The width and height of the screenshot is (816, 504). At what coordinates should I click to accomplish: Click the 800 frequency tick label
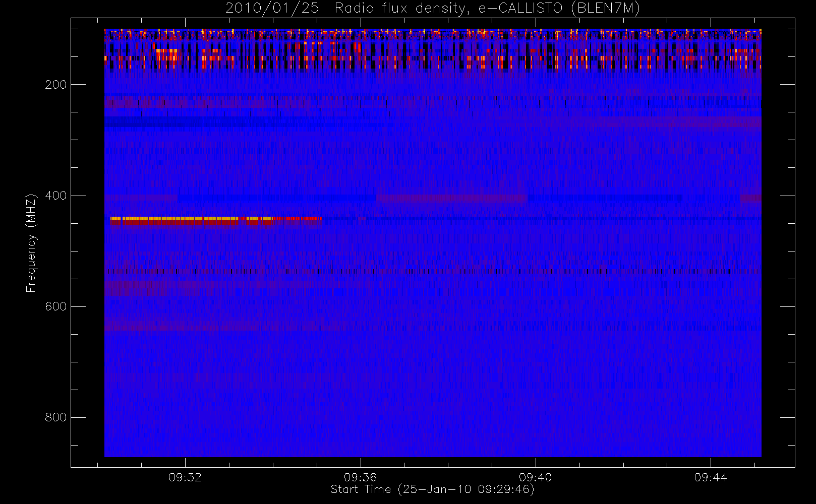click(55, 417)
